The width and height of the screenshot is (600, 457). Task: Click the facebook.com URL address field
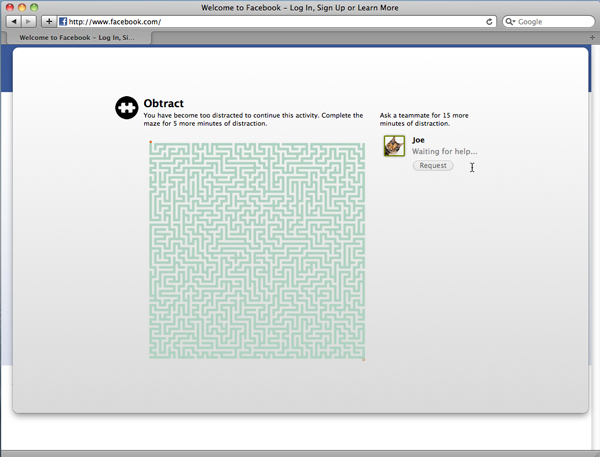tap(277, 22)
